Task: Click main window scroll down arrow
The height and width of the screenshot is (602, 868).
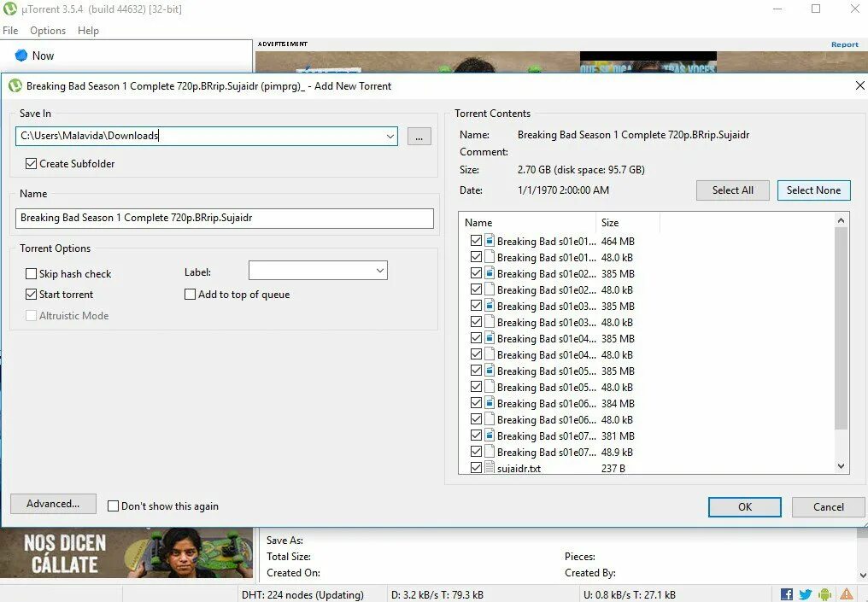Action: [862, 575]
